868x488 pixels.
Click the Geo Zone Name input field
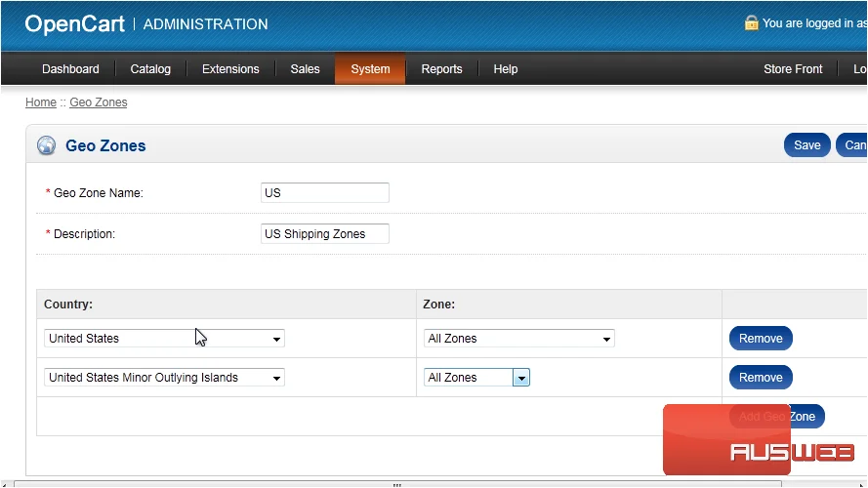tap(325, 192)
